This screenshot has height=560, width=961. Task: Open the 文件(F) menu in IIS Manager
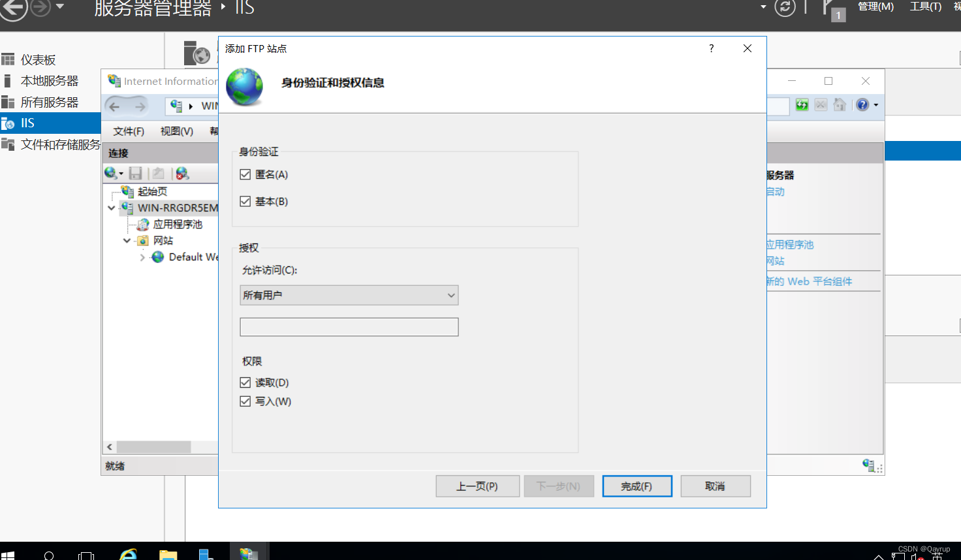pyautogui.click(x=128, y=131)
